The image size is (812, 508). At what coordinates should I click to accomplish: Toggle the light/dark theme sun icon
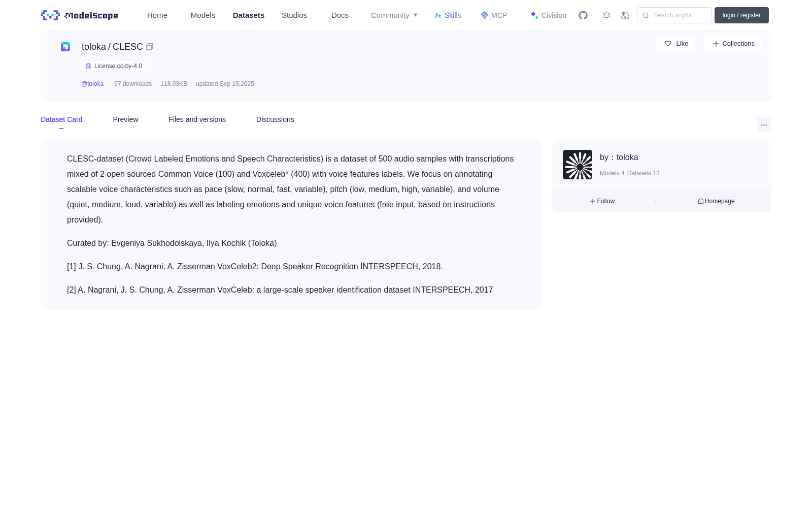pyautogui.click(x=606, y=15)
